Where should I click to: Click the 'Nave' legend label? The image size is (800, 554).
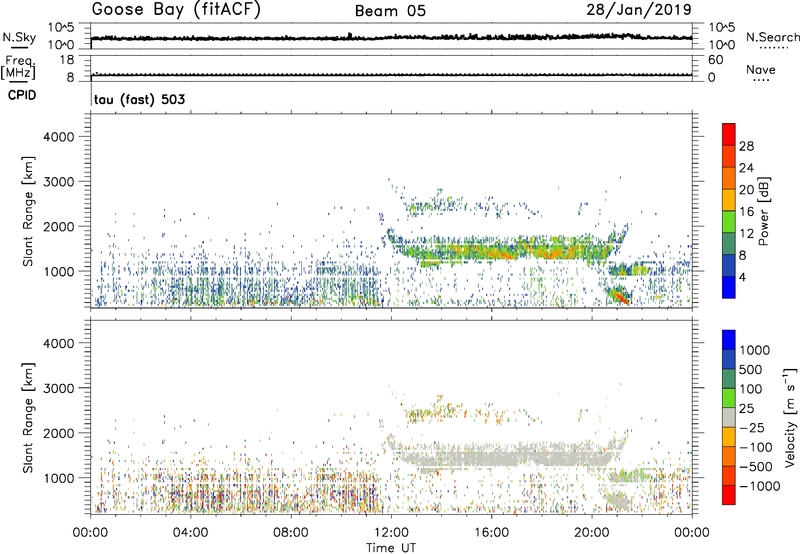tap(761, 69)
